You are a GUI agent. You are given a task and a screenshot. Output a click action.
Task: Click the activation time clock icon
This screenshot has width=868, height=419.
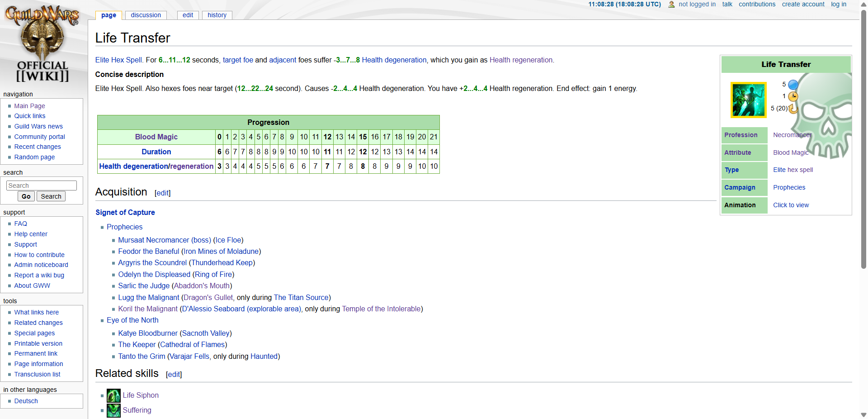pyautogui.click(x=793, y=96)
